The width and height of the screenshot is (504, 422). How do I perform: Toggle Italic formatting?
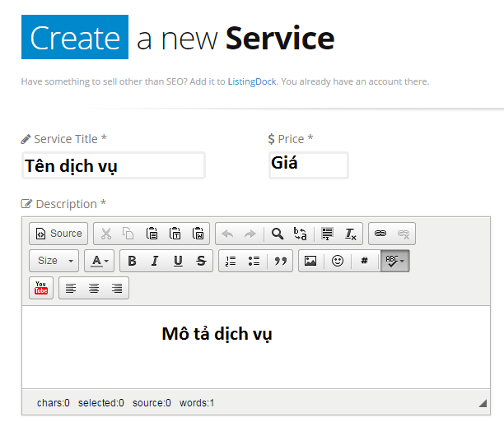155,261
